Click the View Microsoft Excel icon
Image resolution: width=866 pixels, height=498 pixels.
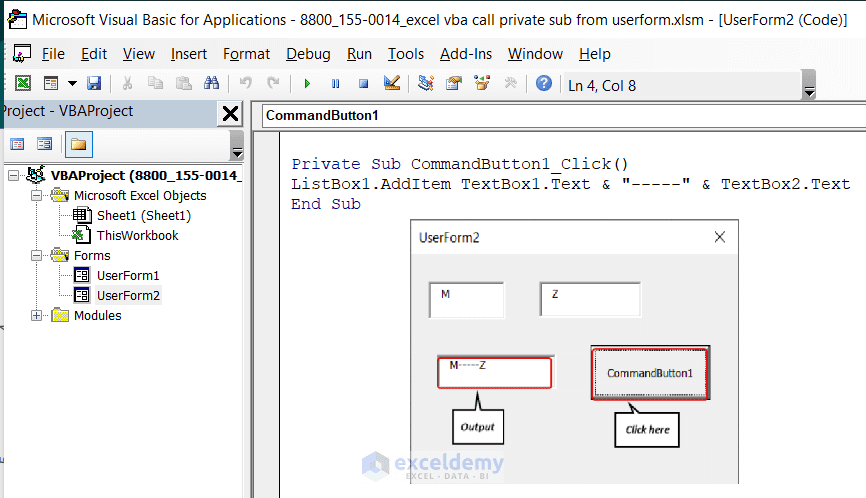[23, 83]
